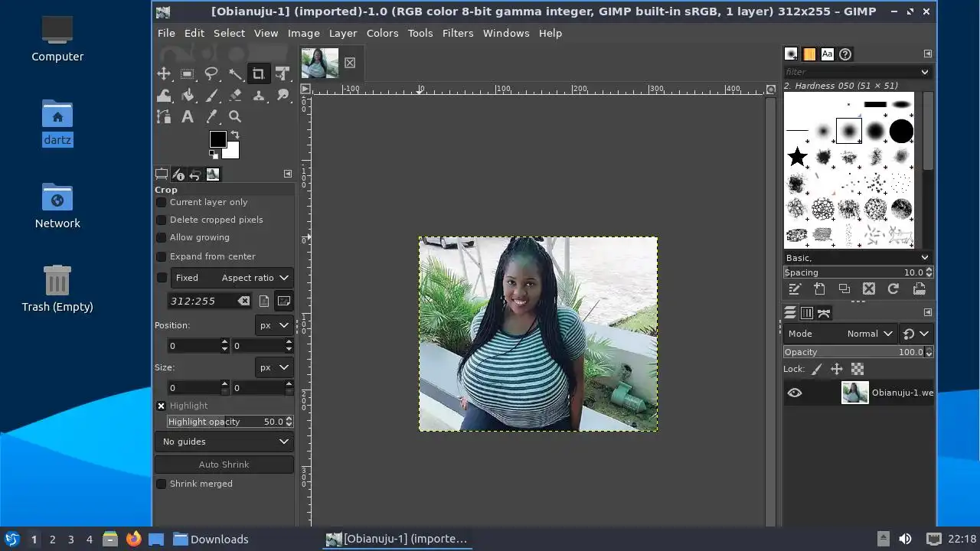
Task: Select the Fuzzy Select magic wand tool
Action: (x=235, y=73)
